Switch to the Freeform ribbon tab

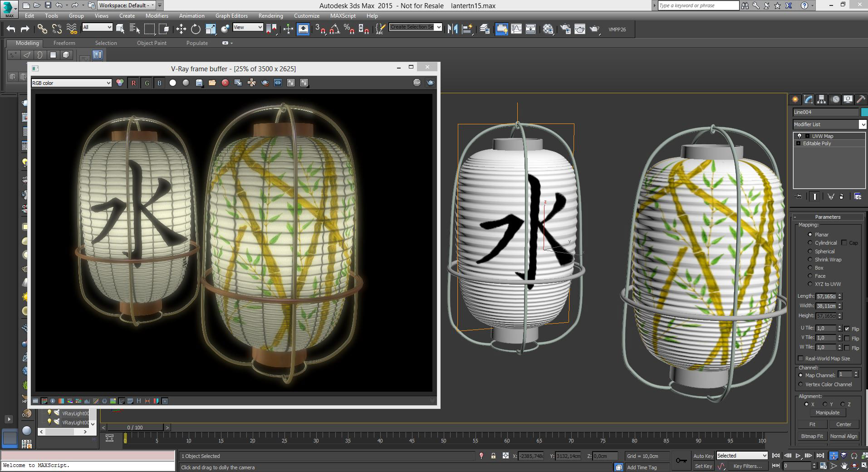[64, 43]
